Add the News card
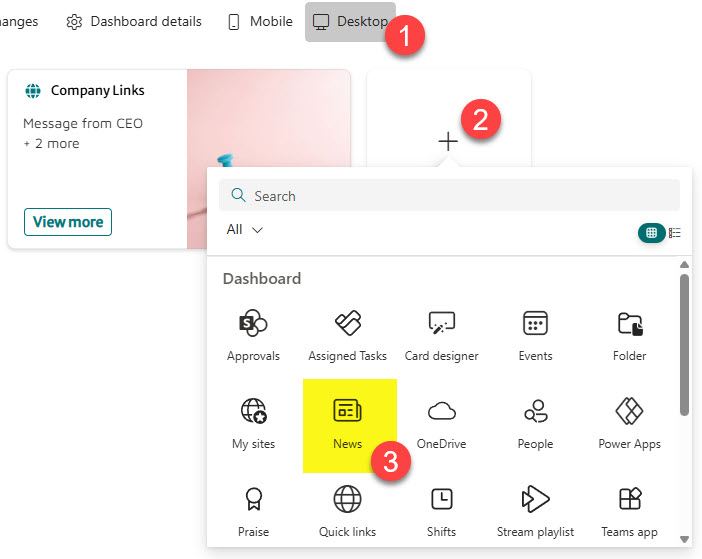 click(347, 412)
